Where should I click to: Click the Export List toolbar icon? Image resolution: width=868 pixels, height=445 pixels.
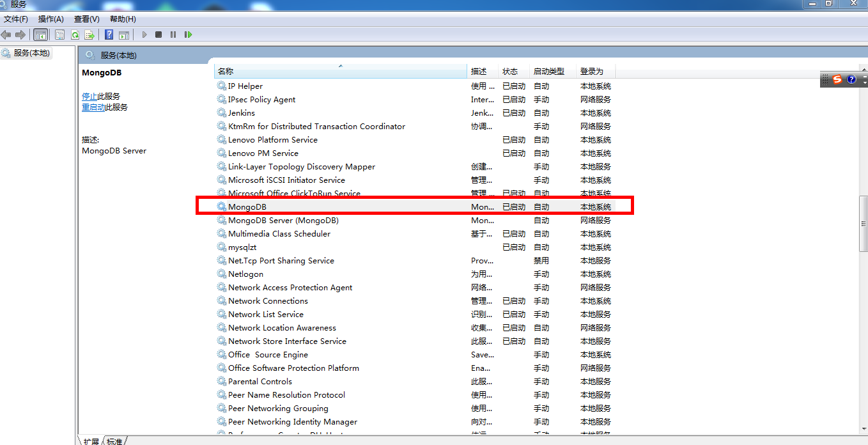(89, 35)
